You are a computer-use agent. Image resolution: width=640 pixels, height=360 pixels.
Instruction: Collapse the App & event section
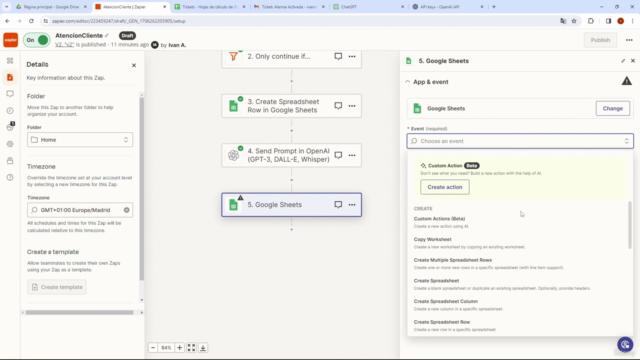(x=408, y=82)
